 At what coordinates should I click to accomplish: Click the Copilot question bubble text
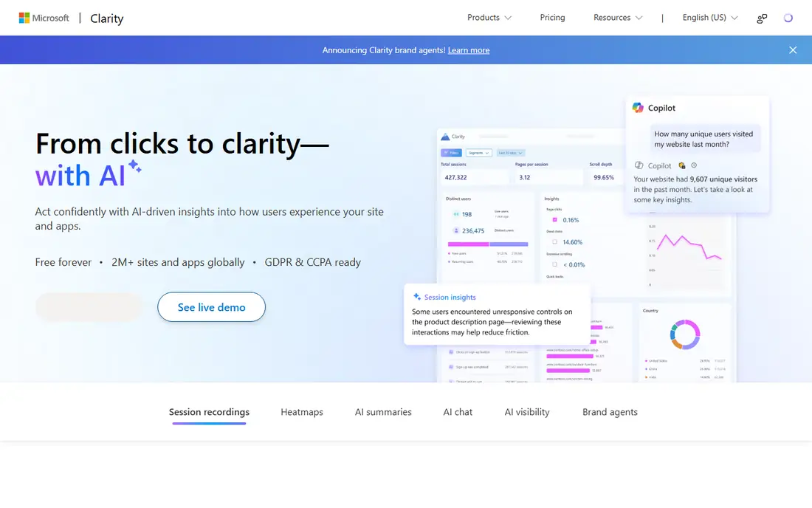tap(703, 139)
